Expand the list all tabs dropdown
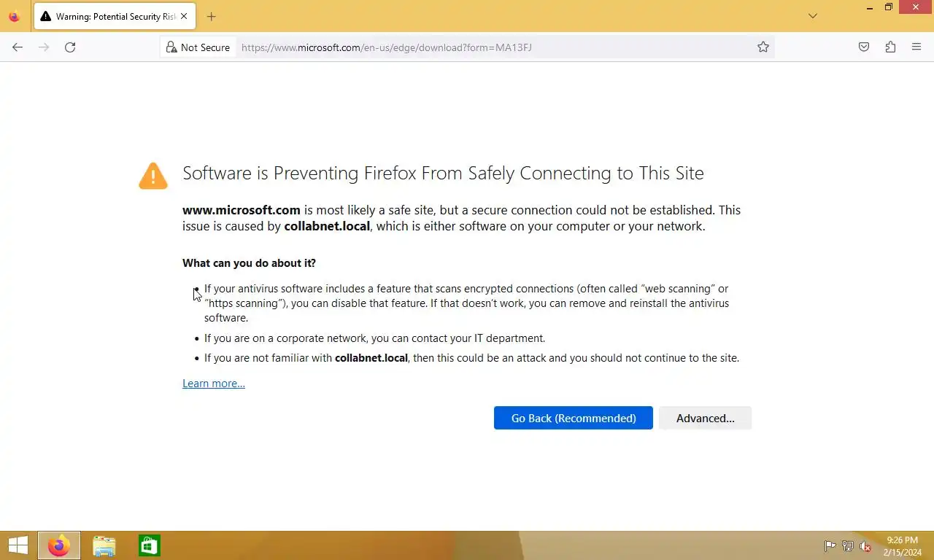Viewport: 934px width, 560px height. (x=813, y=16)
